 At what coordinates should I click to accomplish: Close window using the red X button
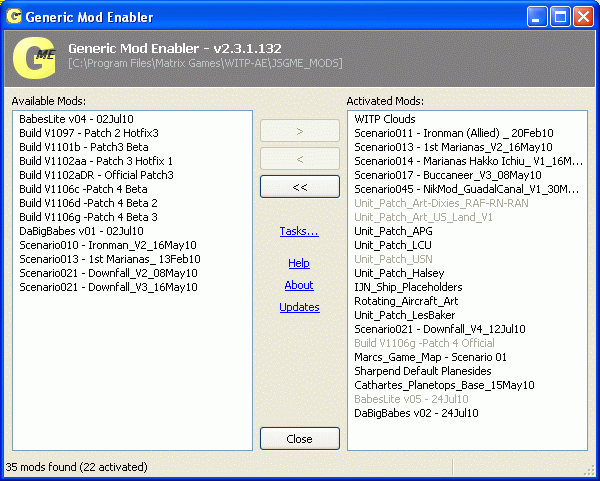point(584,17)
